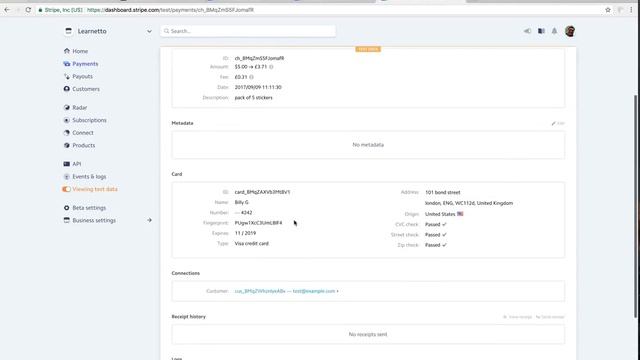This screenshot has height=360, width=640.
Task: Open the user profile avatar
Action: tap(570, 31)
